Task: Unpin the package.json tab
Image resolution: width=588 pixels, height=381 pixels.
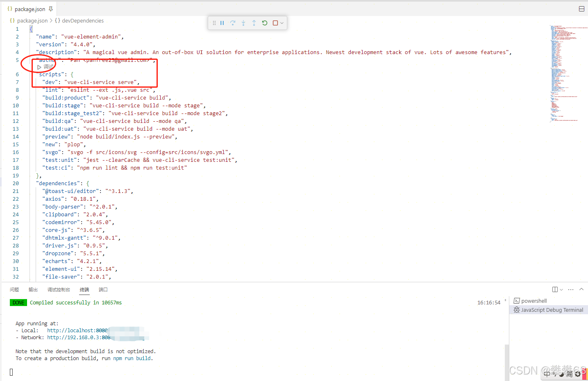Action: (51, 9)
